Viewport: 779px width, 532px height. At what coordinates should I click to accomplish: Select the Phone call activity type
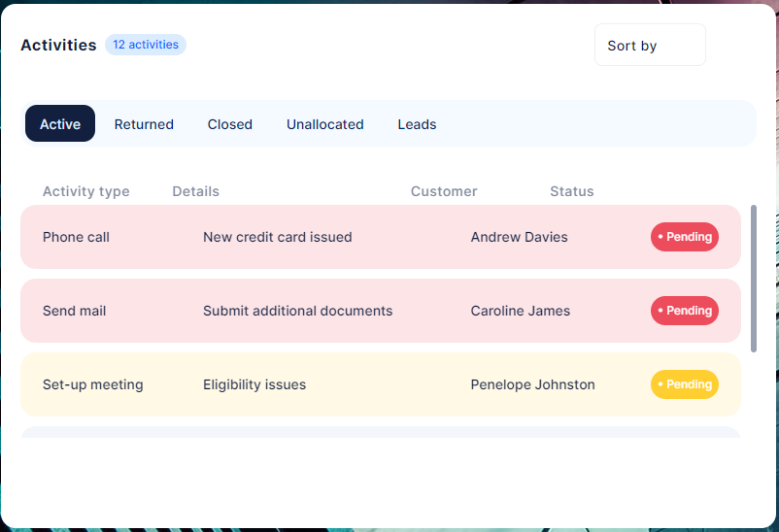pyautogui.click(x=76, y=237)
